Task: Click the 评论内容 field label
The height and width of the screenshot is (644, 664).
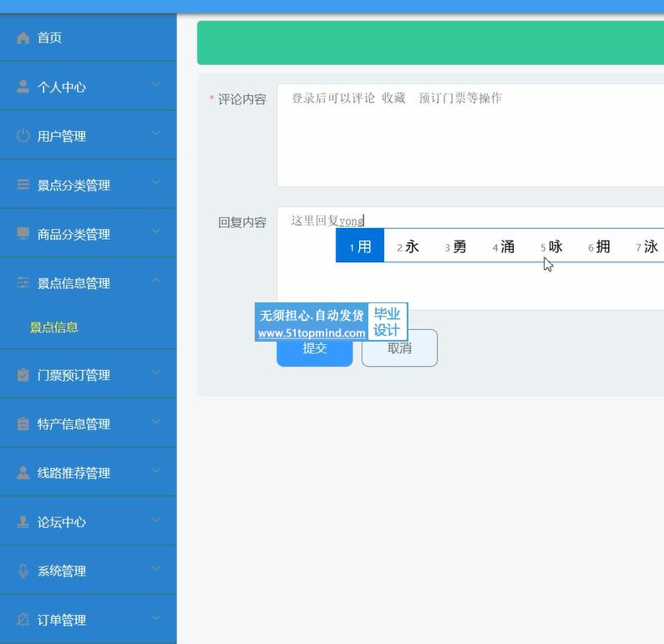Action: click(242, 99)
